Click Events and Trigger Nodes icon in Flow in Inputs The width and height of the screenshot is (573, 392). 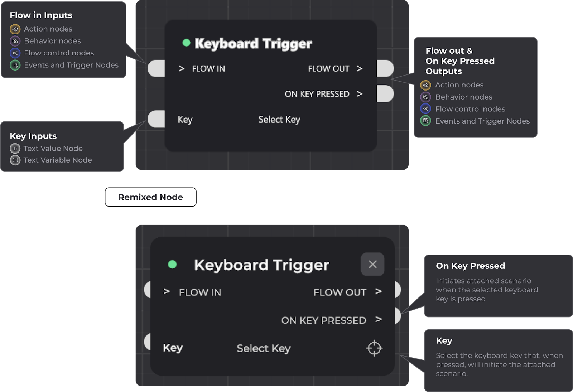(x=15, y=65)
